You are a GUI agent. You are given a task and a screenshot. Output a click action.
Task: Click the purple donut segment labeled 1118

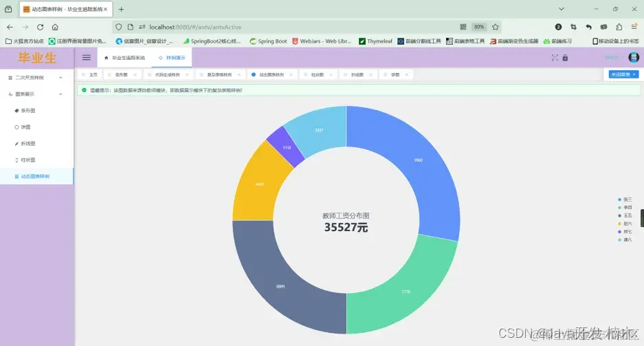(x=287, y=147)
